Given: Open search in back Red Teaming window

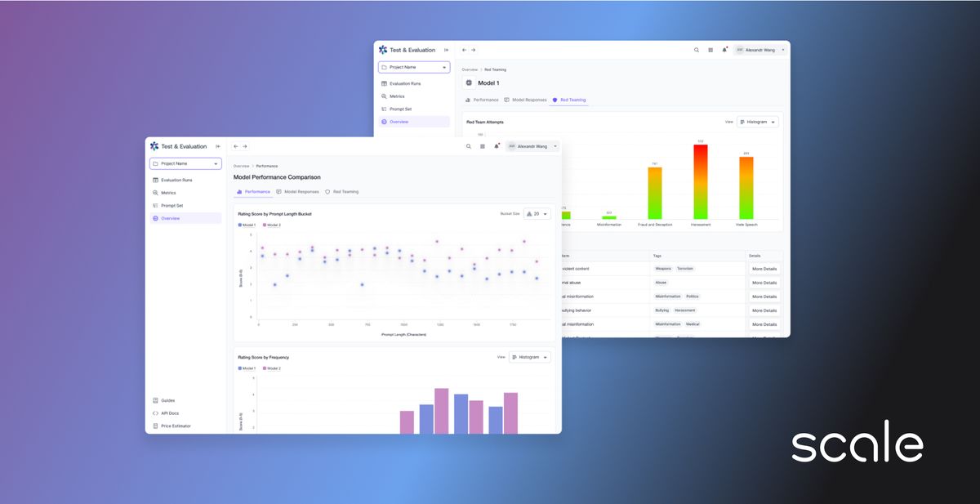Looking at the screenshot, I should coord(697,50).
